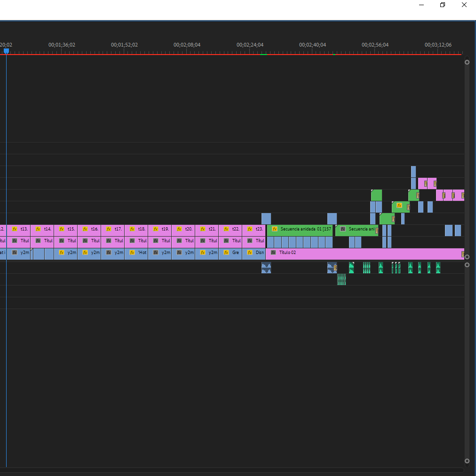This screenshot has height=476, width=476.
Task: Click the horizontal scrollbar at the bottom of the timeline
Action: point(232,470)
